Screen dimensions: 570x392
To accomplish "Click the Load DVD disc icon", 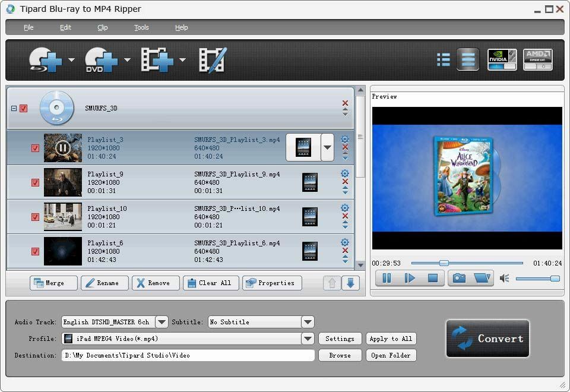I will coord(102,60).
